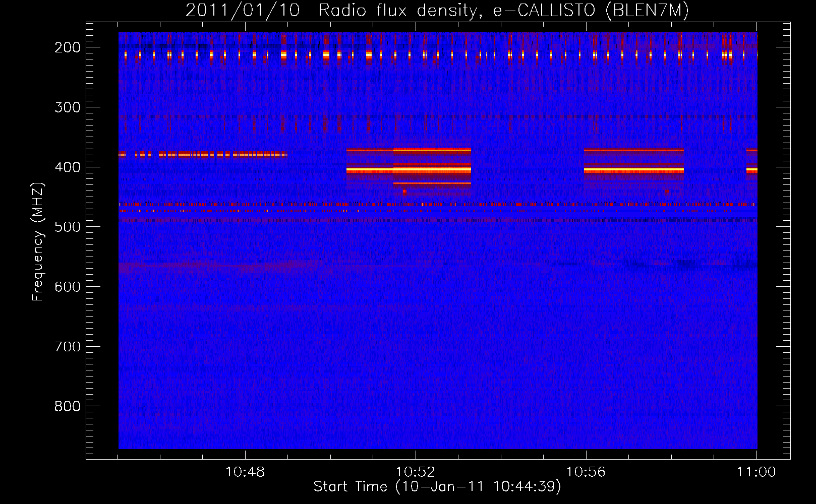Click the "Start Time (10-Jan-11 10:44:39)" label

tap(437, 487)
